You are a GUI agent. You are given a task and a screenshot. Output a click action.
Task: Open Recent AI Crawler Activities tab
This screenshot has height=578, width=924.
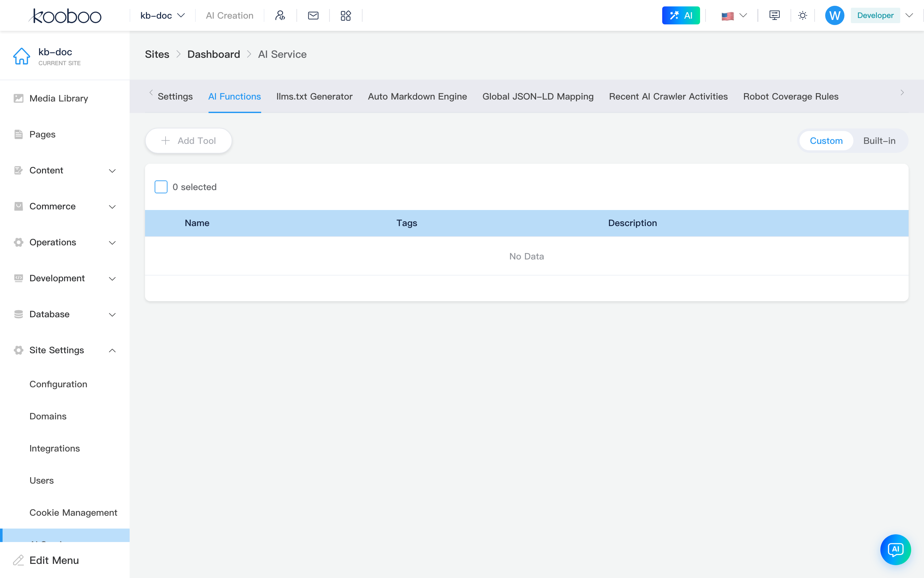click(x=668, y=96)
